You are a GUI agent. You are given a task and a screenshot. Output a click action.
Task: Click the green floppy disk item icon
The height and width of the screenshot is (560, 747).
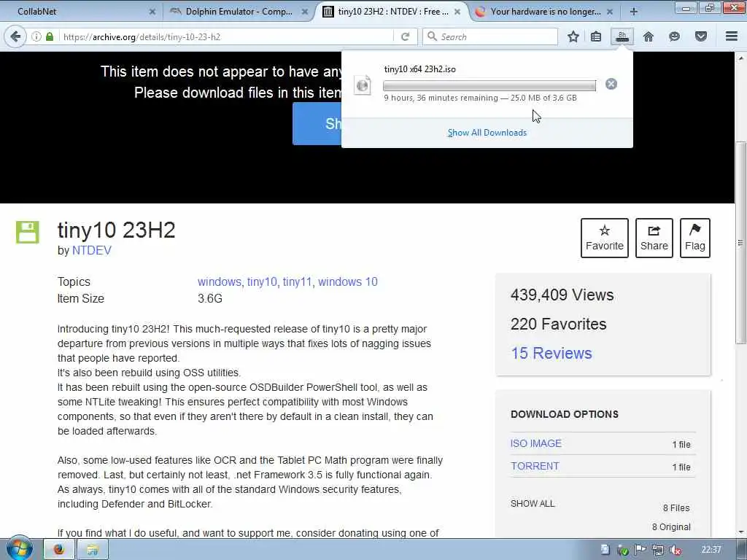coord(28,232)
